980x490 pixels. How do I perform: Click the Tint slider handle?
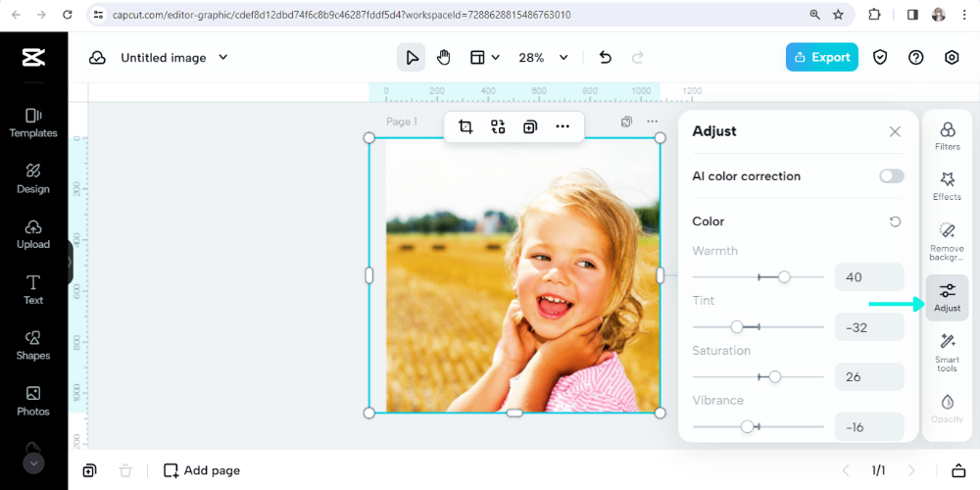coord(737,327)
